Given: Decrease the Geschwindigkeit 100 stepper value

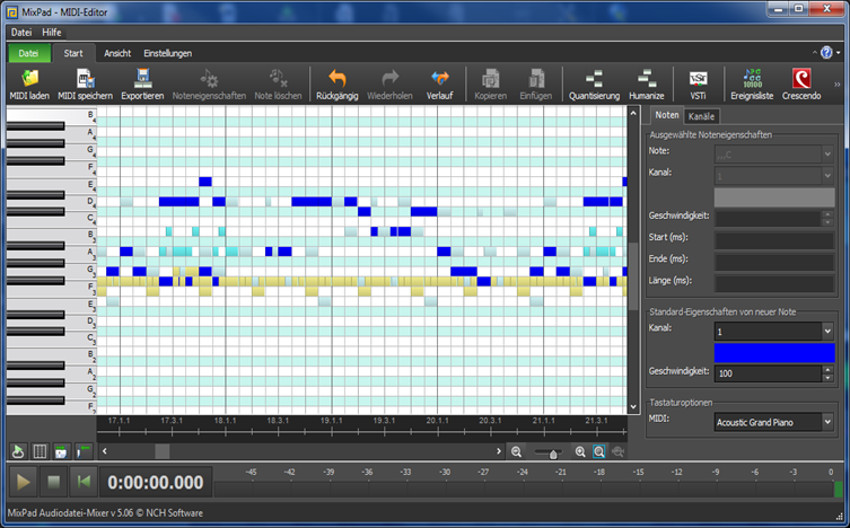Looking at the screenshot, I should (827, 377).
